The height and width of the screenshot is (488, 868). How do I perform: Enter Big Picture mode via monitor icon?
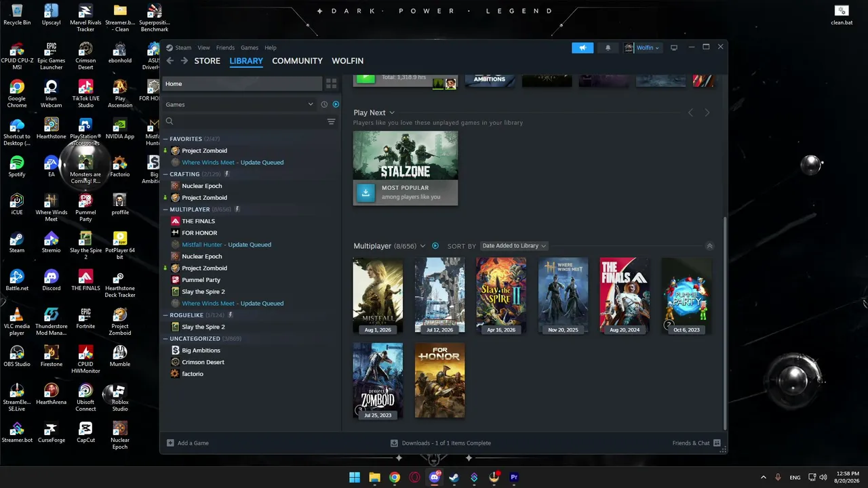click(x=674, y=47)
